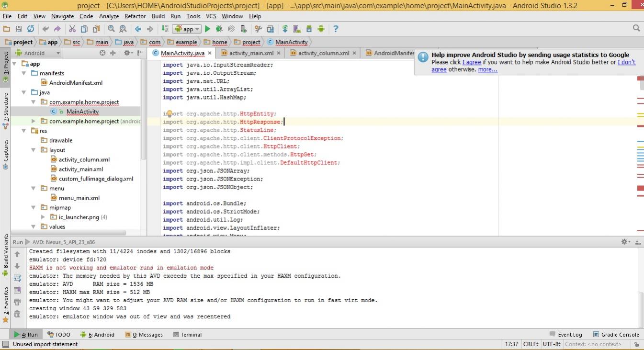Collapse the layout folder
The width and height of the screenshot is (644, 350).
(34, 150)
